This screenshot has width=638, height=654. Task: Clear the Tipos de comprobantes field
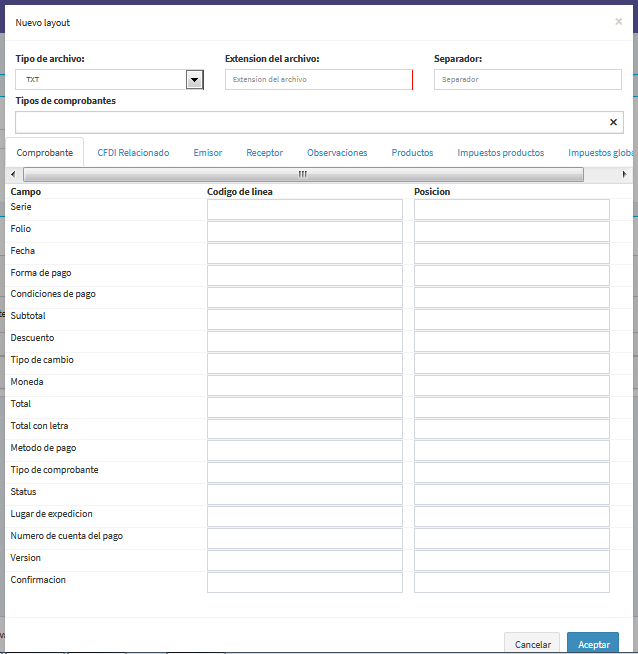click(613, 122)
